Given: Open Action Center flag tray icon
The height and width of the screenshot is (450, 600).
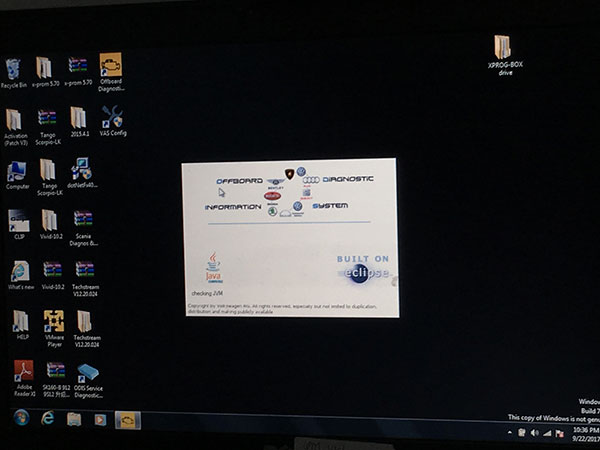Looking at the screenshot, I should click(x=559, y=434).
